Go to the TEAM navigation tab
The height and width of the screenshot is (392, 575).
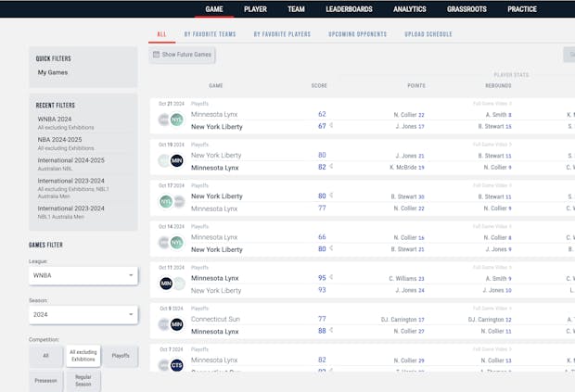(x=296, y=9)
